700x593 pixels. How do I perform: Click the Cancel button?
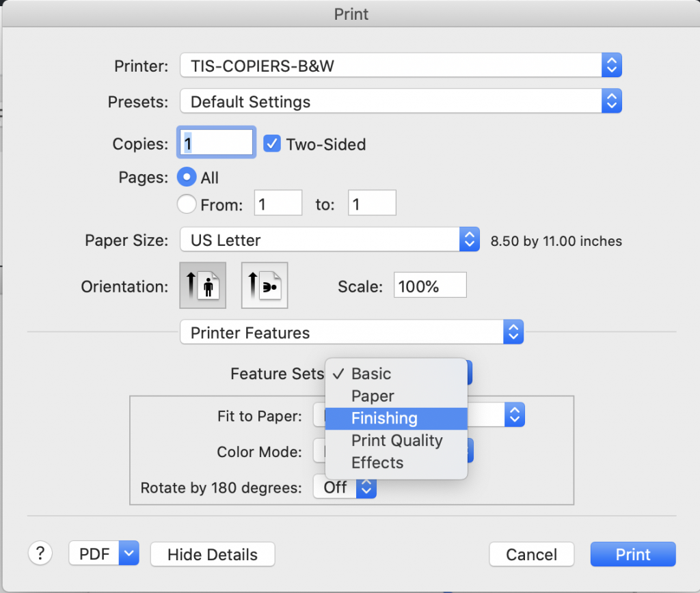(531, 554)
